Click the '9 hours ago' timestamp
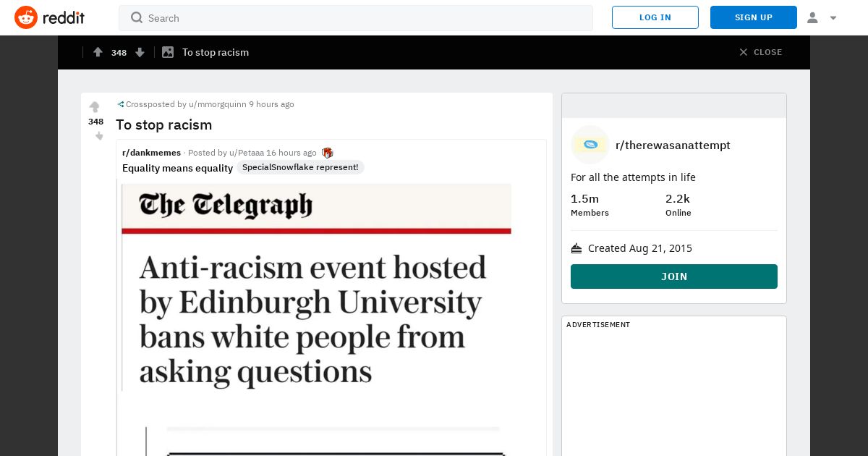 click(271, 104)
